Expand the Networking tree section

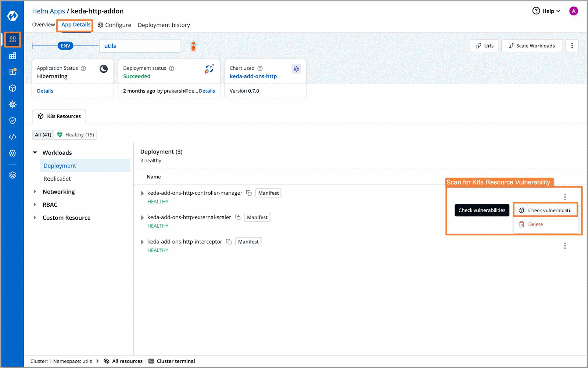(x=35, y=192)
